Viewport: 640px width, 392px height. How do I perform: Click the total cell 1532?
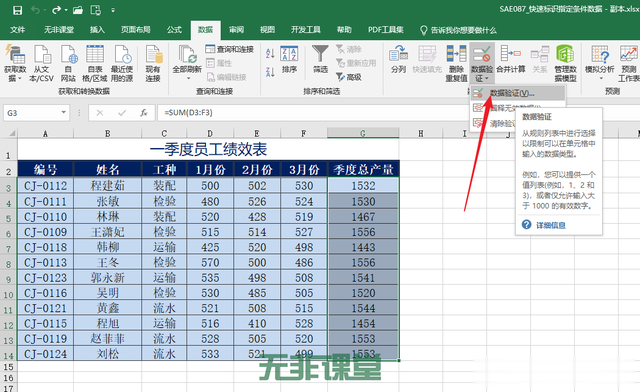pos(363,186)
